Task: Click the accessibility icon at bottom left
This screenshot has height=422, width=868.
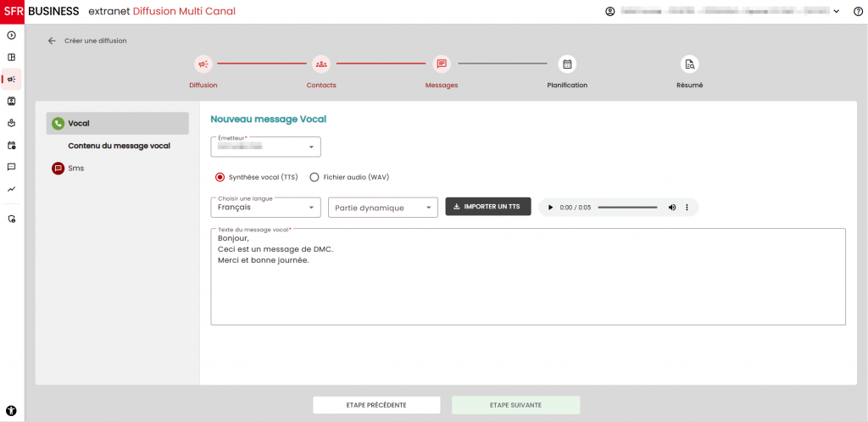Action: click(x=11, y=410)
